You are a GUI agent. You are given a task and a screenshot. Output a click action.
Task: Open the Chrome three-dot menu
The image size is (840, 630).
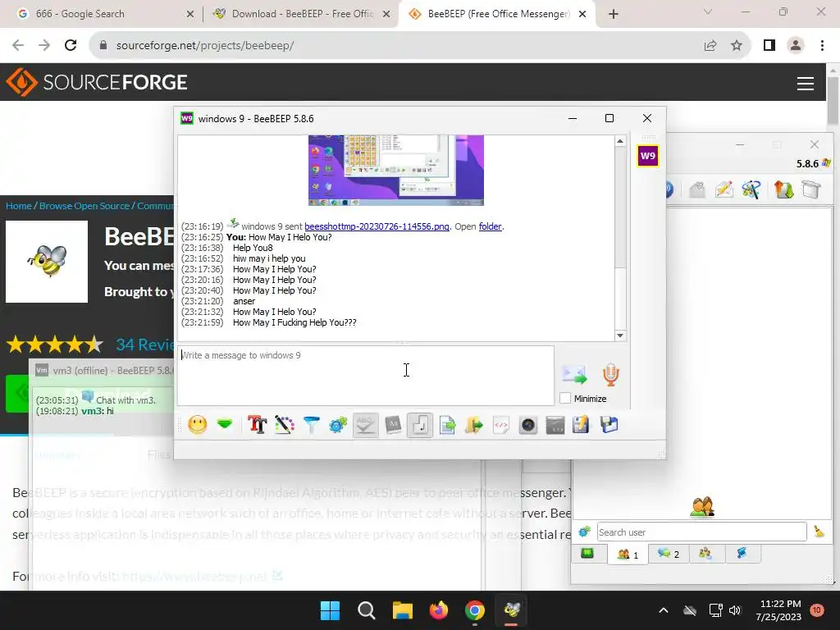tap(822, 46)
